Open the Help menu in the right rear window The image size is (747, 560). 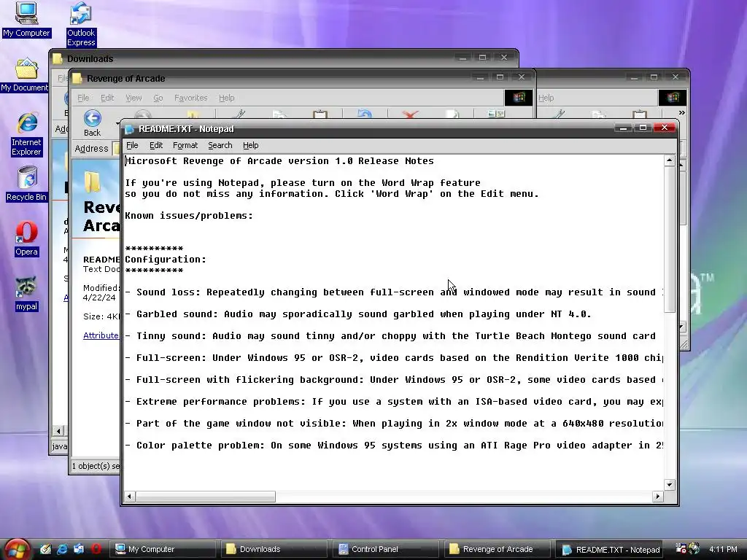click(546, 98)
